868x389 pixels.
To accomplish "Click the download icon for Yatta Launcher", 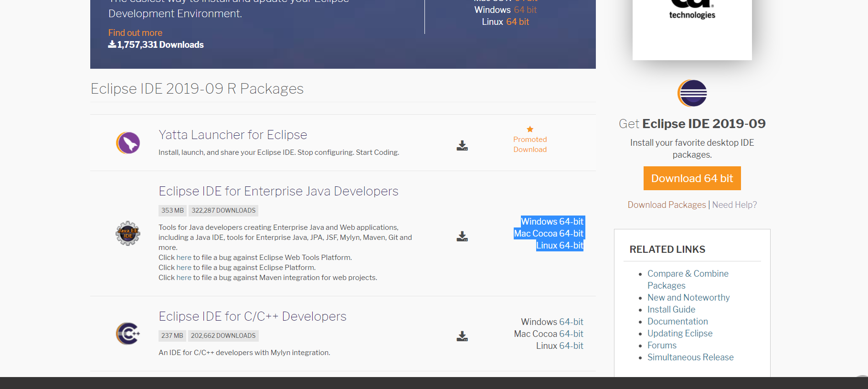I will coord(462,146).
